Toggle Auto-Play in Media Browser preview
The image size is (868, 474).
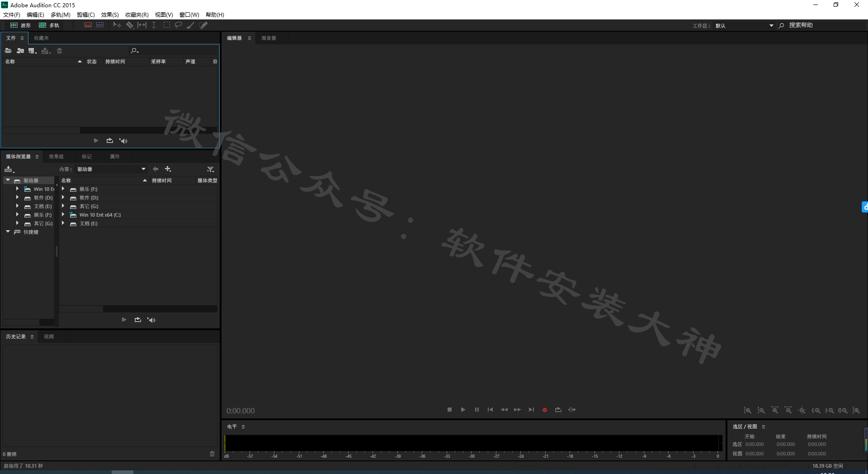151,320
